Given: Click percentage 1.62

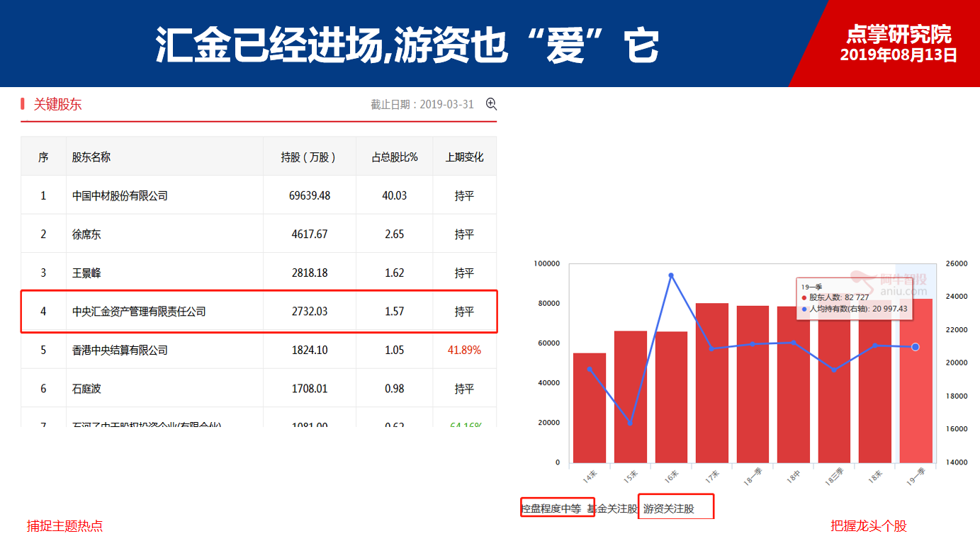Looking at the screenshot, I should point(395,273).
